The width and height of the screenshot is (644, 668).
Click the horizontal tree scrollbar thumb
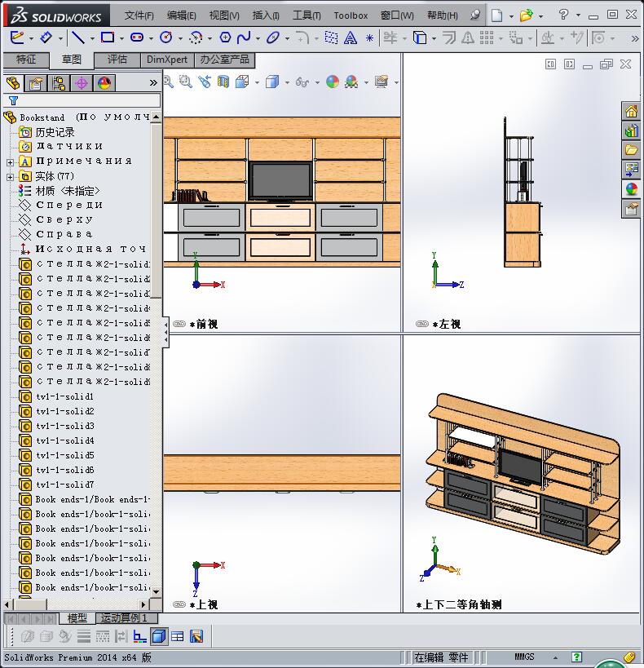click(29, 604)
